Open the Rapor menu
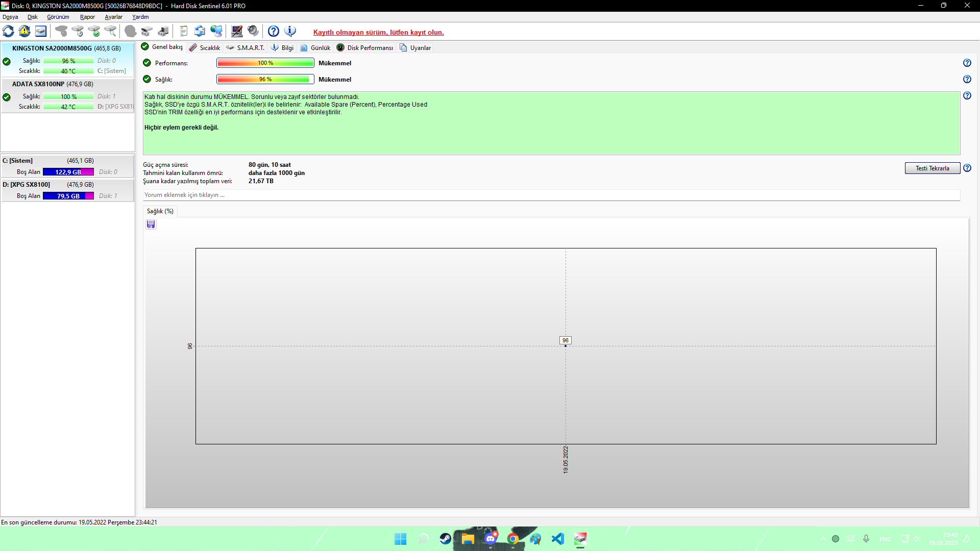 [x=87, y=17]
